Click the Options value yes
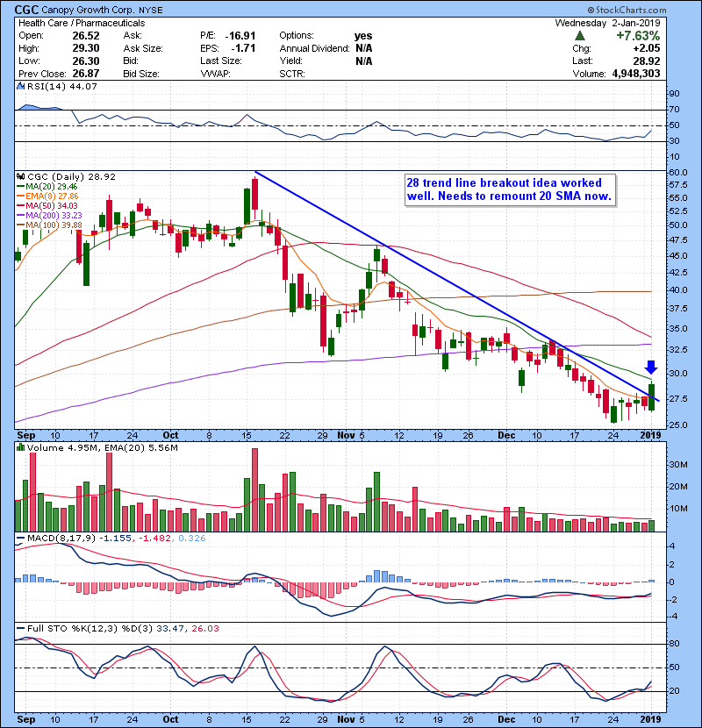The height and width of the screenshot is (728, 702). (x=363, y=36)
